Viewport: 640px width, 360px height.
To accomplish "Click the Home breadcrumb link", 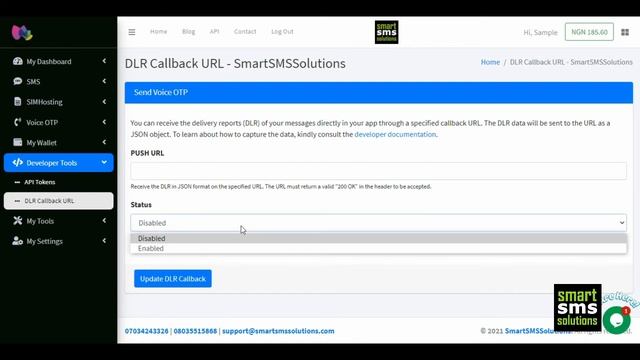I will coord(490,62).
